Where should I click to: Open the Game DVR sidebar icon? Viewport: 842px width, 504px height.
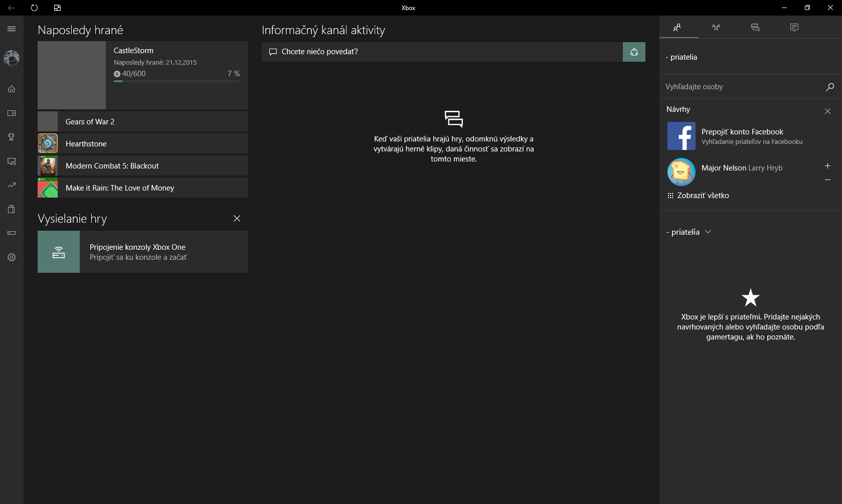[12, 161]
